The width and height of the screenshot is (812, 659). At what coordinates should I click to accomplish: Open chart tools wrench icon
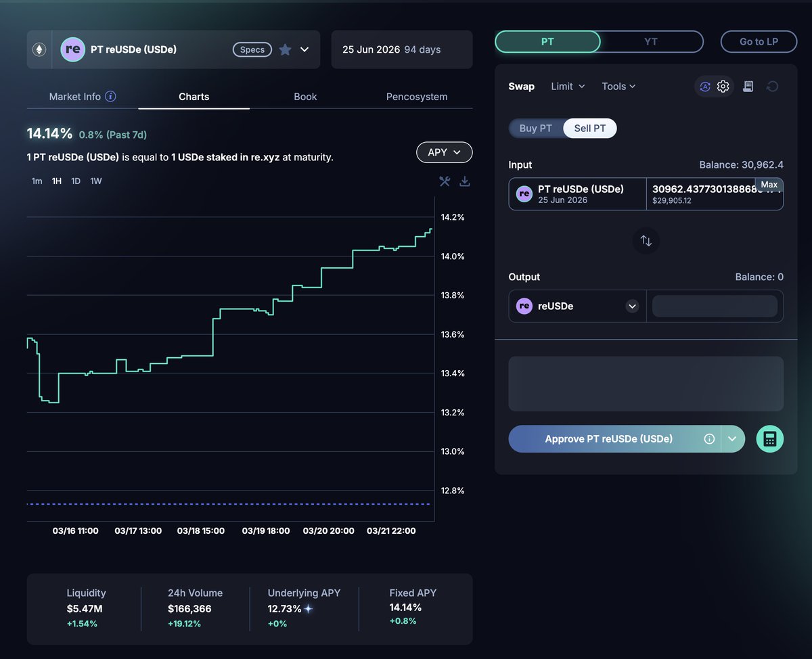[x=445, y=181]
